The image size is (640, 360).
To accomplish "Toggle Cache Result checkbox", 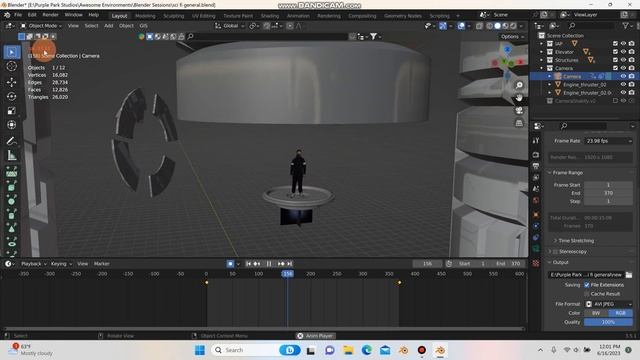I will (587, 294).
